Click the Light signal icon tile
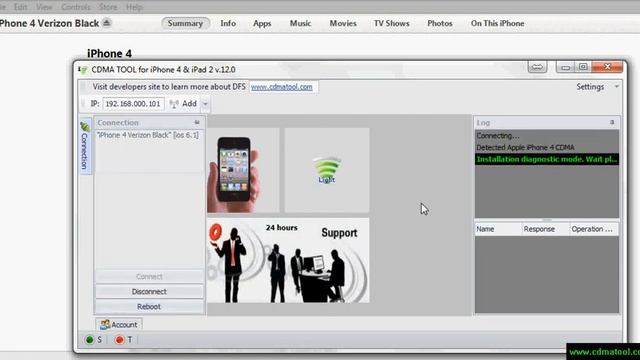Image resolution: width=640 pixels, height=360 pixels. point(327,170)
